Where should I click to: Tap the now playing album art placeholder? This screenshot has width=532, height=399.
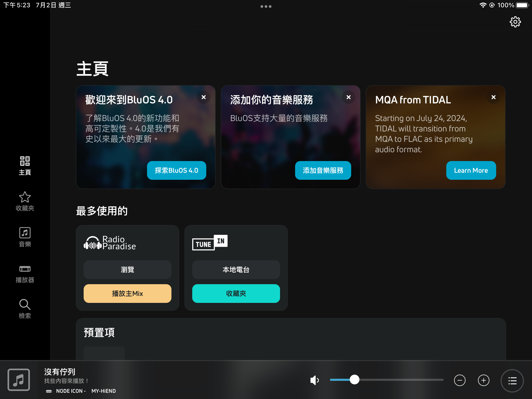click(x=19, y=380)
